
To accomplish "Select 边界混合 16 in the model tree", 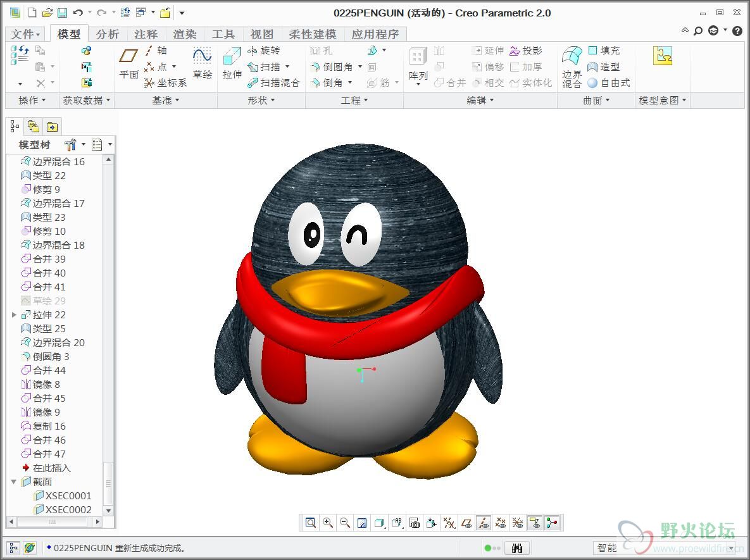I will [x=53, y=161].
